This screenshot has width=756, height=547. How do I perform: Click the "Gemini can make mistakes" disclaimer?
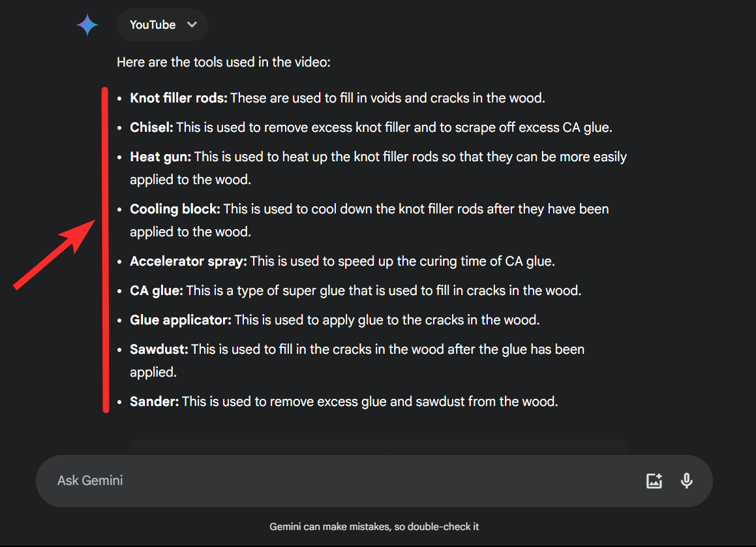click(x=374, y=527)
